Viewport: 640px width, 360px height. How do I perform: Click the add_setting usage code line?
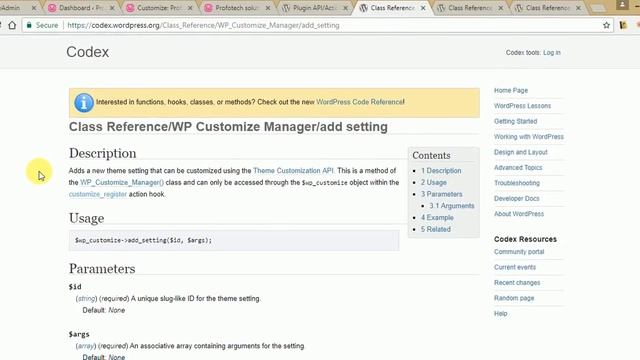(143, 240)
